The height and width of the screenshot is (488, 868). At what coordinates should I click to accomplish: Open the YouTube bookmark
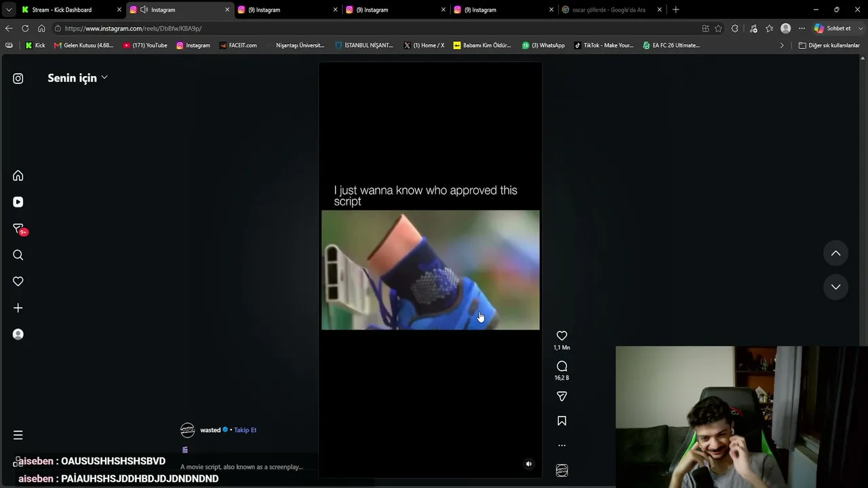pos(145,45)
